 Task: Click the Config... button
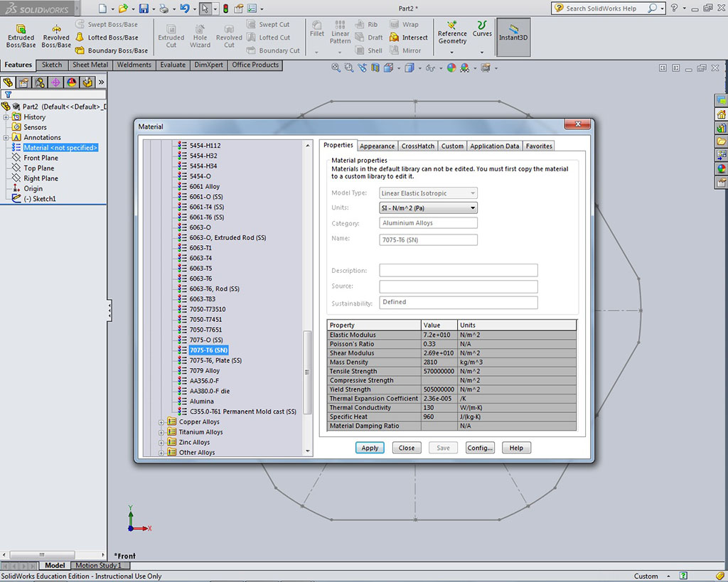click(x=480, y=448)
